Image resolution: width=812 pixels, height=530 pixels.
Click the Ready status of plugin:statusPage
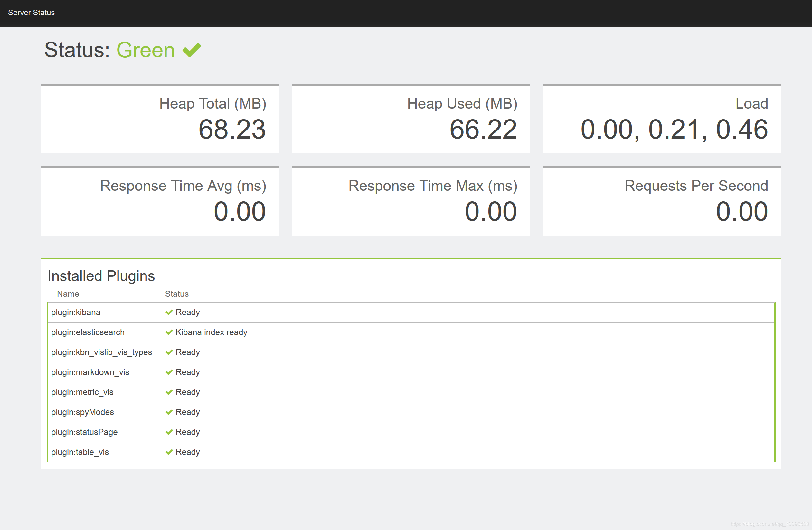tap(188, 432)
